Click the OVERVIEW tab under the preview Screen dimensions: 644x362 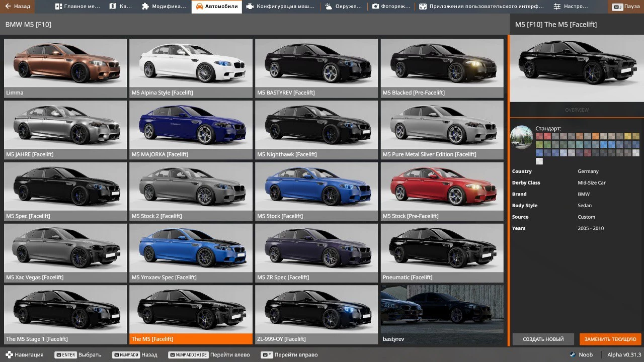(577, 110)
